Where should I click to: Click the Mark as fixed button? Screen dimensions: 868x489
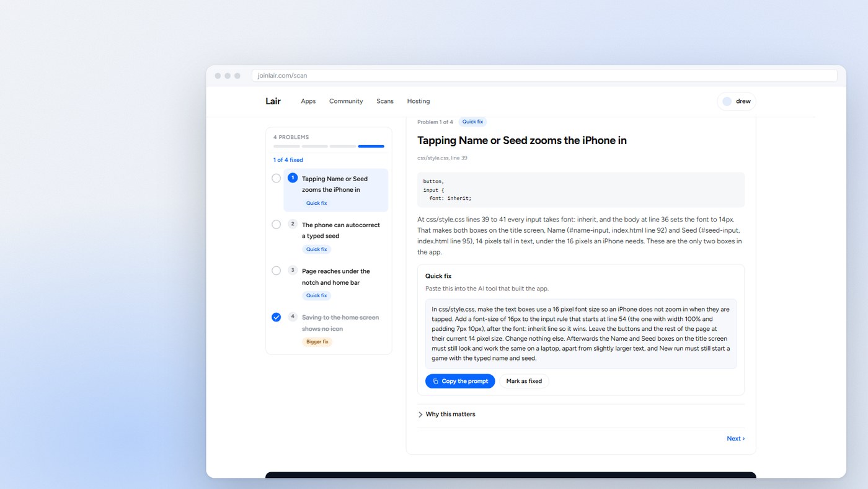[x=524, y=381]
